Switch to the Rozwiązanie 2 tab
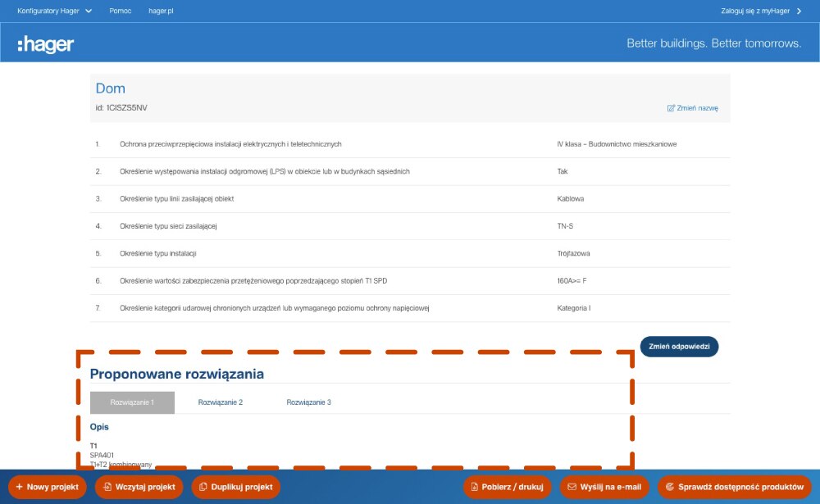The width and height of the screenshot is (820, 504). [221, 402]
